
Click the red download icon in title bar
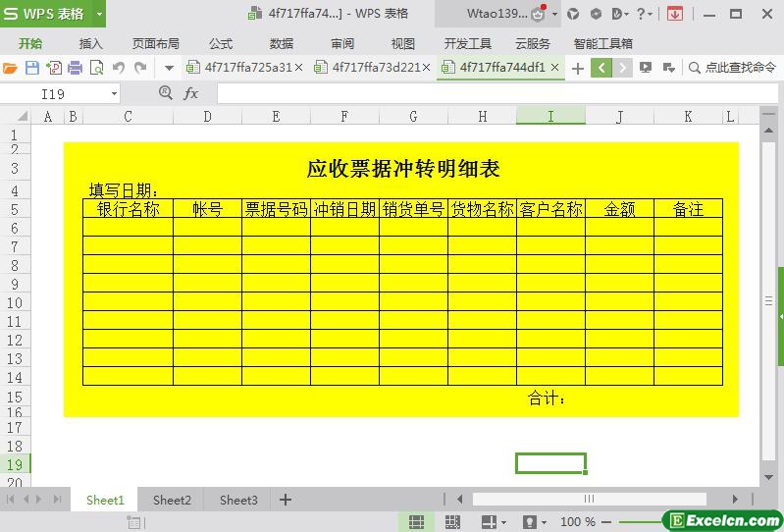pos(675,14)
